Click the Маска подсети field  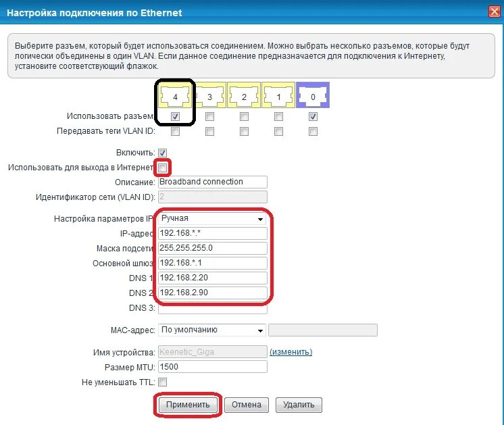[212, 248]
